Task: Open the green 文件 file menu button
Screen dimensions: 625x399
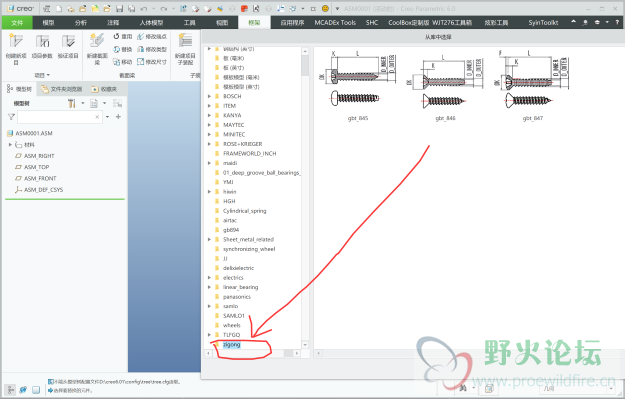Action: (x=17, y=23)
